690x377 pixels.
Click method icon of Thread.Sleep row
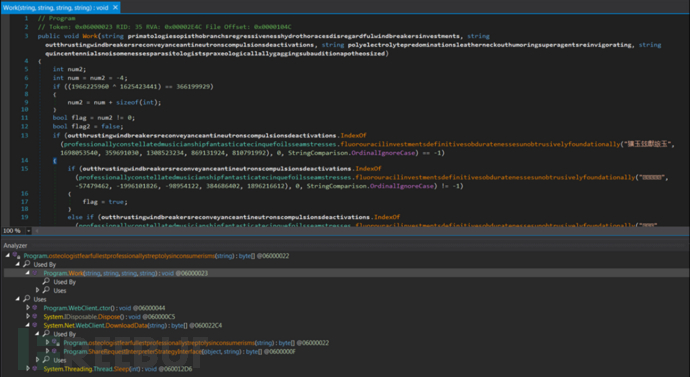pyautogui.click(x=36, y=369)
